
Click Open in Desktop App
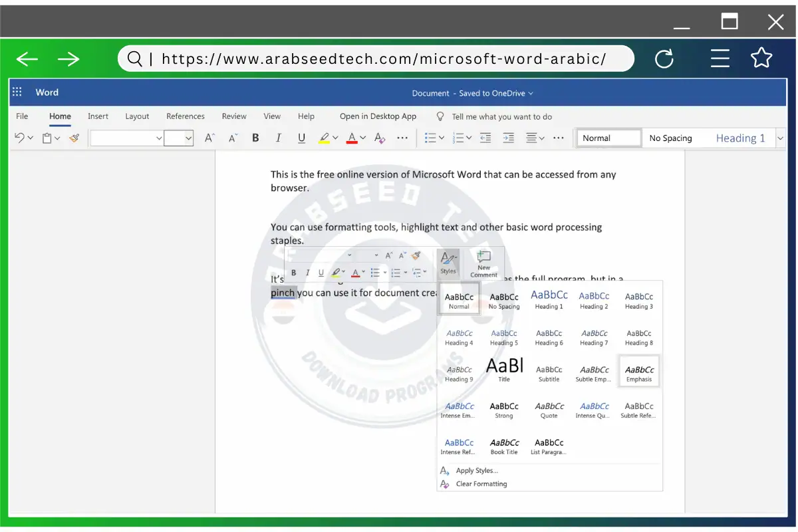point(378,116)
